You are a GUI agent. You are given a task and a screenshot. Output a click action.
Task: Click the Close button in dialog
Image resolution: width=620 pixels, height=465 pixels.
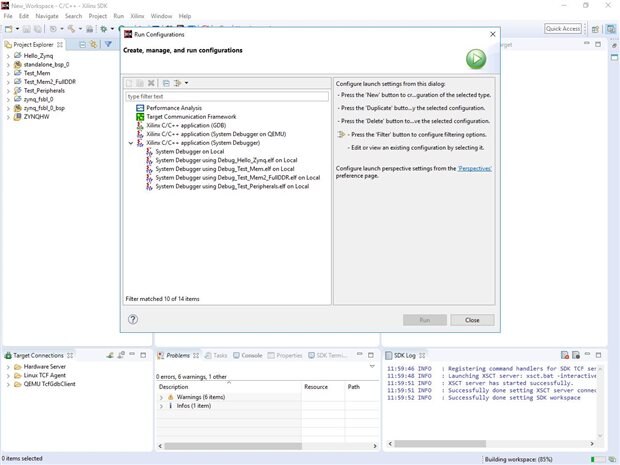pyautogui.click(x=472, y=320)
